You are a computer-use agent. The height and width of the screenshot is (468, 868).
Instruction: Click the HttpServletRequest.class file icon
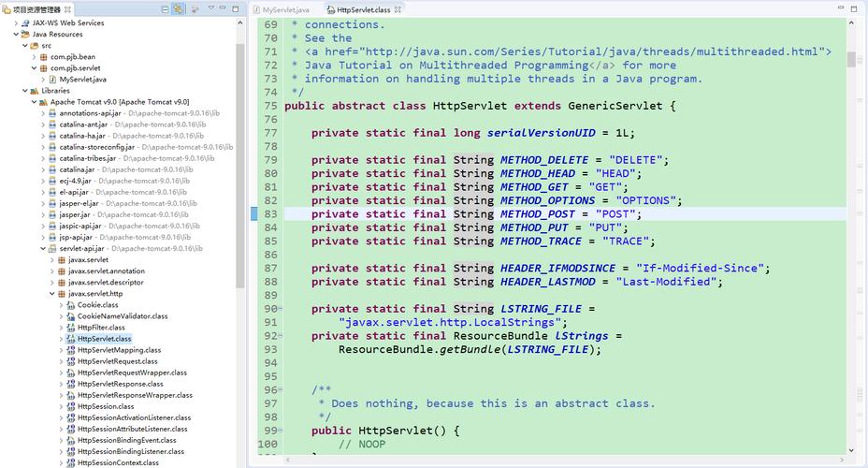point(71,361)
